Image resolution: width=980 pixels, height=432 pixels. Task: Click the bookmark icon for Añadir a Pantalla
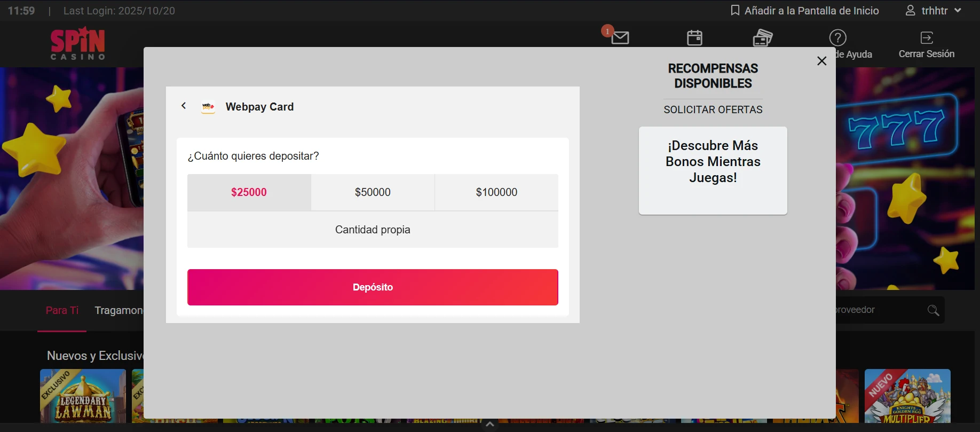[735, 10]
